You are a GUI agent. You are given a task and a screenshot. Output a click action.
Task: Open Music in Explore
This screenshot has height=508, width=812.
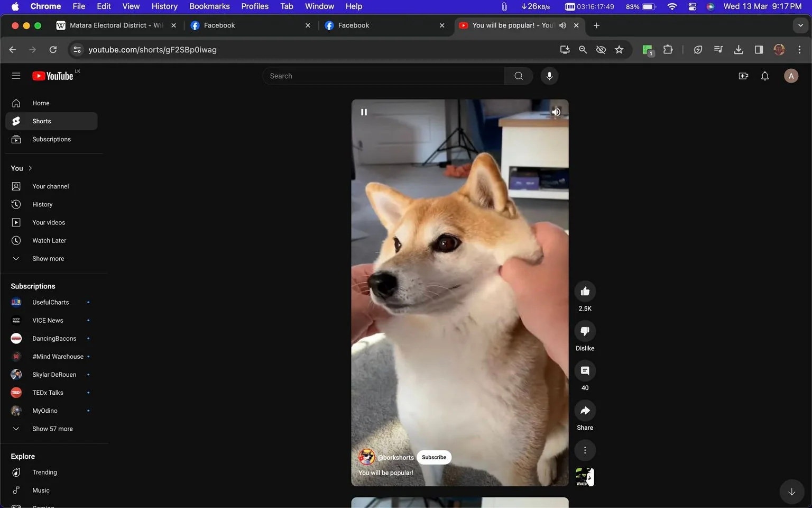click(x=51, y=491)
